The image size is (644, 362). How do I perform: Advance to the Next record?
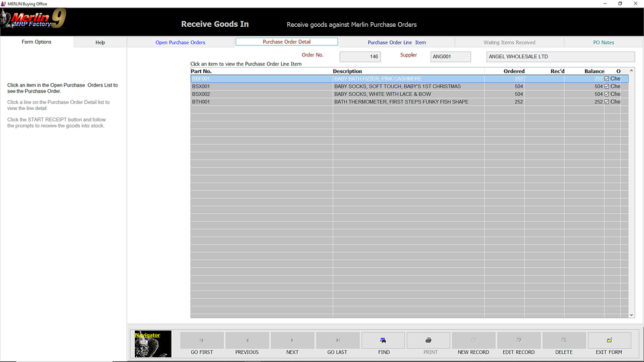point(292,341)
